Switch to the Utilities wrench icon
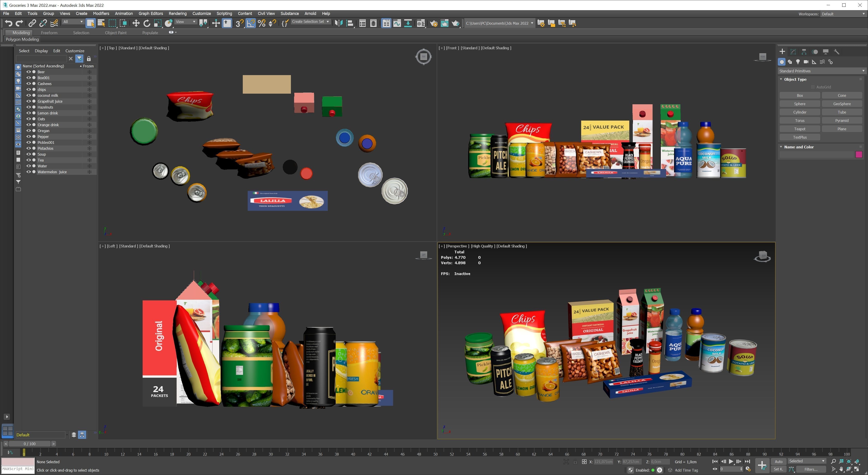Viewport: 868px width, 475px height. coord(836,52)
